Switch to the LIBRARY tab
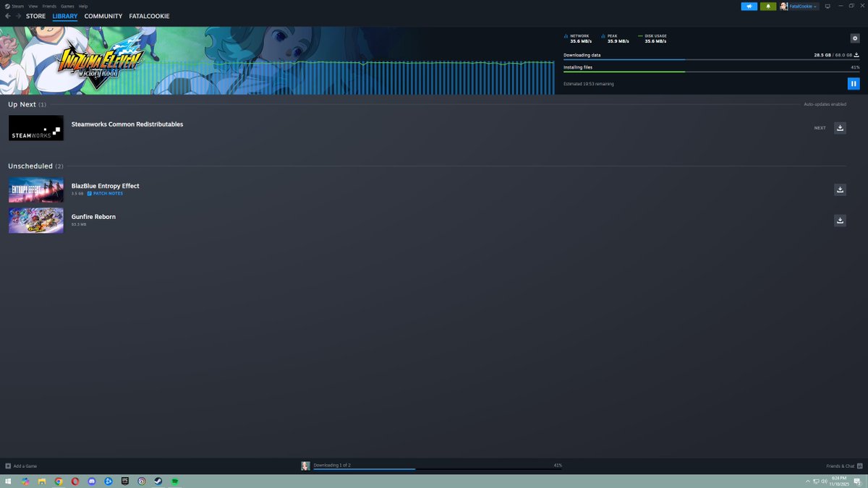The width and height of the screenshot is (868, 488). click(65, 16)
